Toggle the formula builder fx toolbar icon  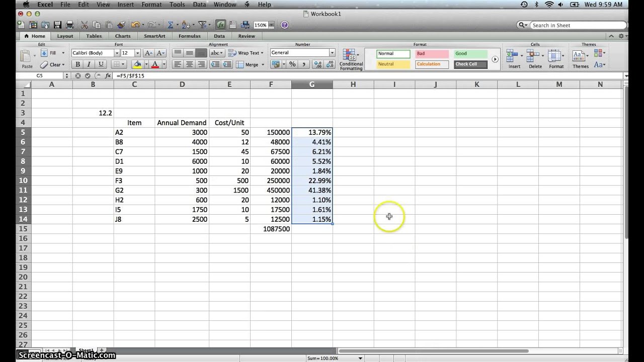point(220,25)
